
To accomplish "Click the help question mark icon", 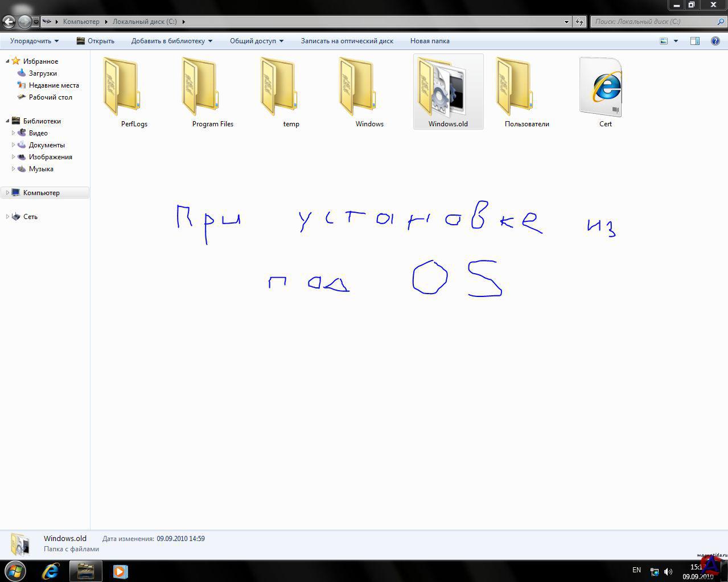I will [715, 41].
